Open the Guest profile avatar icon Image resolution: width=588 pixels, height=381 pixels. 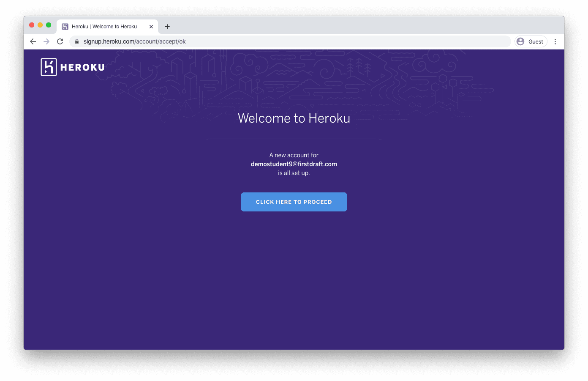point(520,41)
